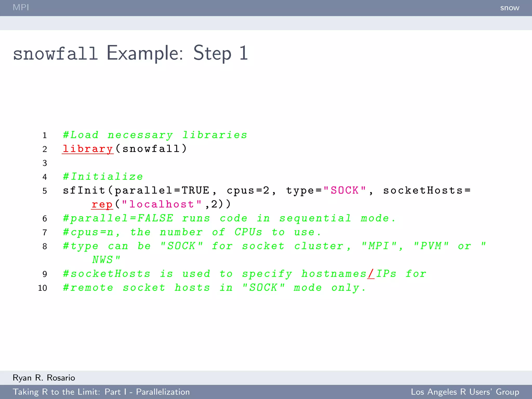Click line number 5 in the code listing

(x=45, y=191)
